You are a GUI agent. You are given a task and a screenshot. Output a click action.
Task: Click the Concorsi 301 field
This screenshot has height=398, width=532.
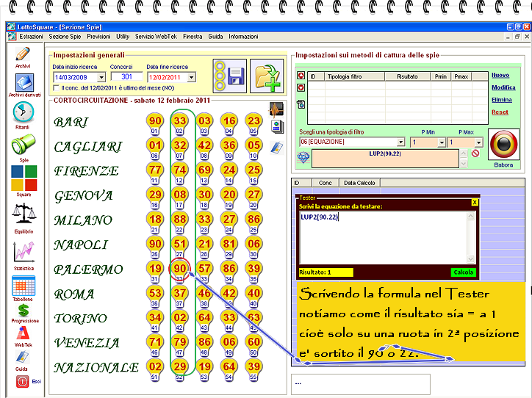click(x=126, y=76)
